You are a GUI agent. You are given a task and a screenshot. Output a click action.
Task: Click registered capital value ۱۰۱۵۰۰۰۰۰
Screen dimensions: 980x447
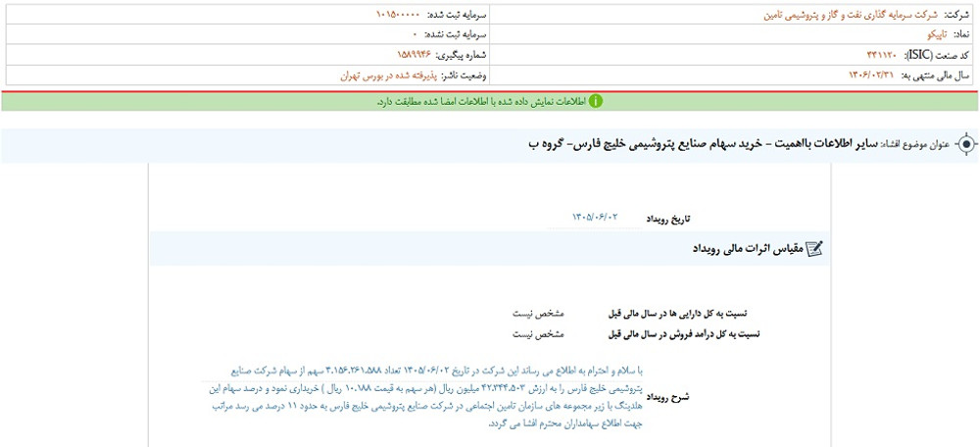pos(398,14)
